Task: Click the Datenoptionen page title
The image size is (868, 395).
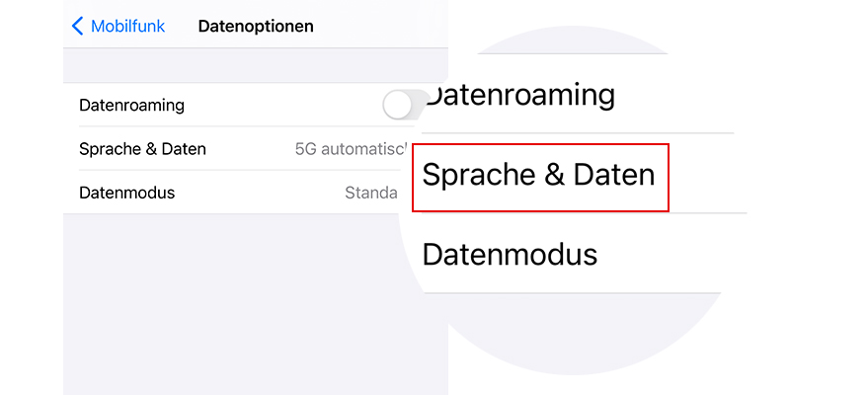Action: [256, 27]
